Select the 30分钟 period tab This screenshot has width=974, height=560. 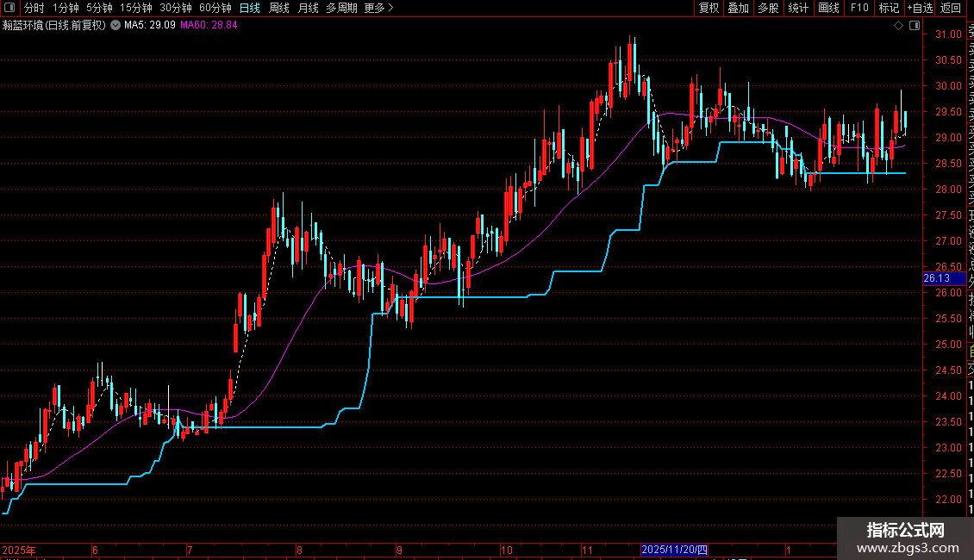176,8
